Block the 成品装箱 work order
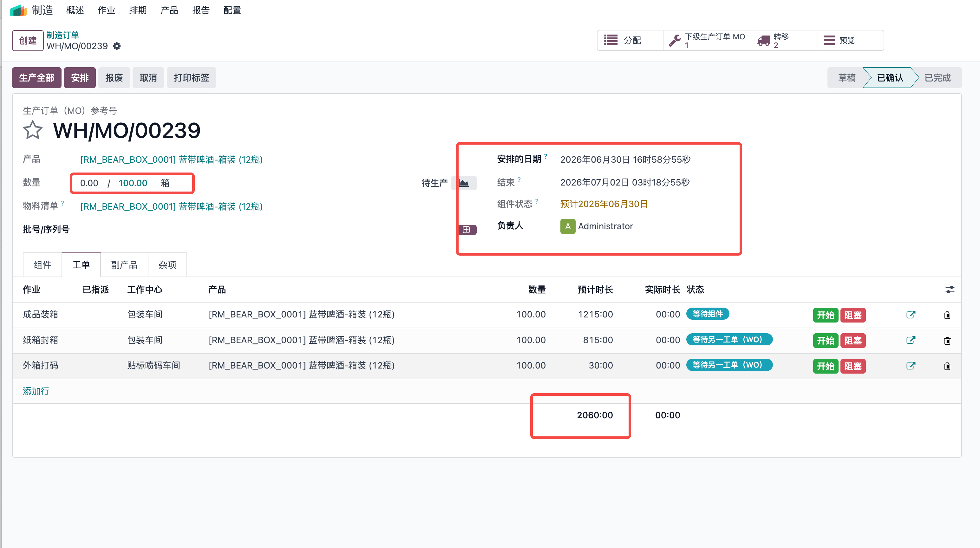This screenshot has height=548, width=980. click(853, 315)
